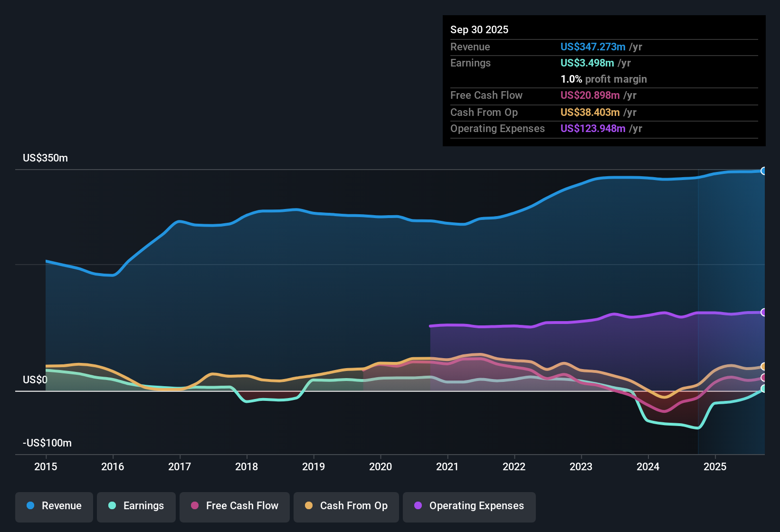
Task: Click the blue Revenue legend dot
Action: coord(30,506)
